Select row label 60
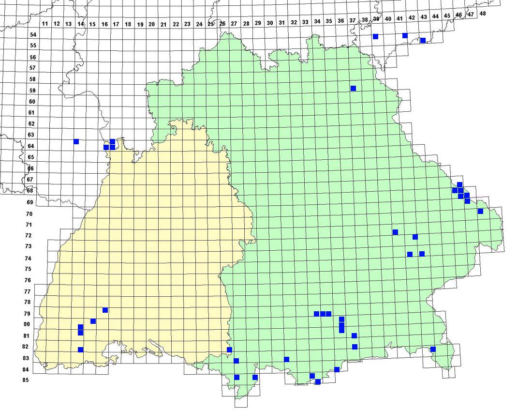Screen dimensions: 532x411 [x=32, y=102]
